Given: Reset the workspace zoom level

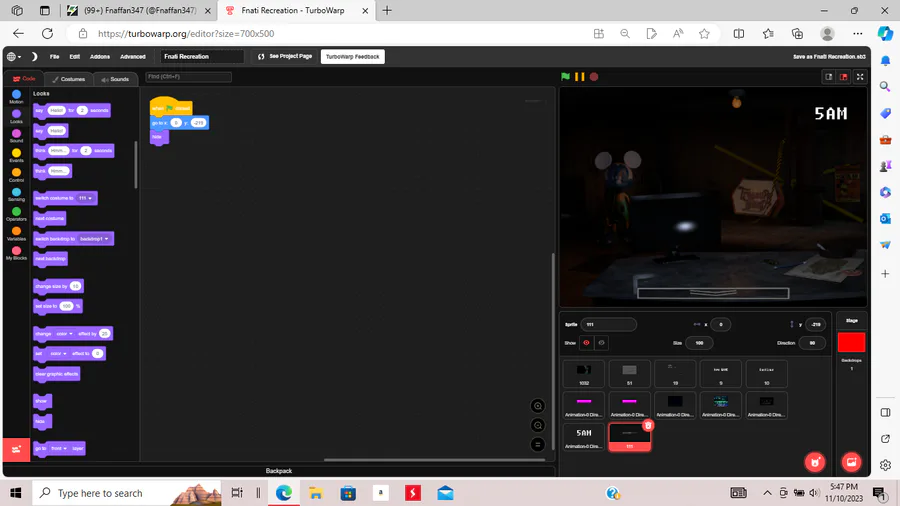Looking at the screenshot, I should [x=538, y=445].
